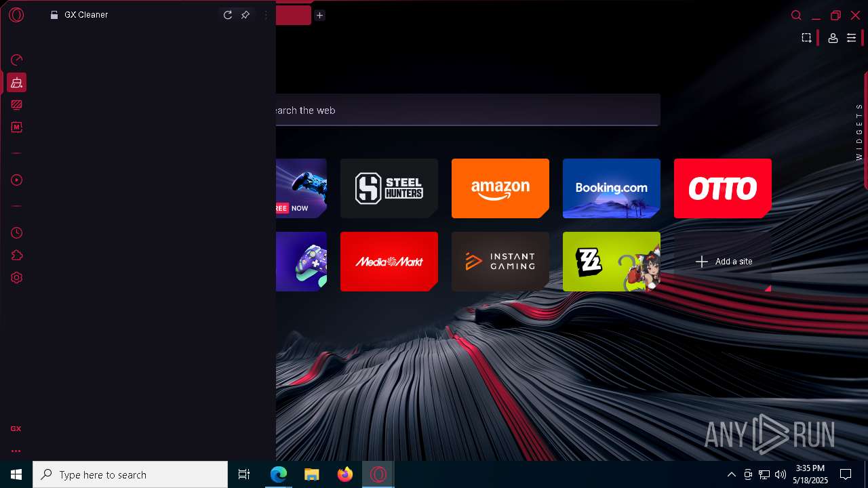Click the Opera GX taskbar icon
The height and width of the screenshot is (488, 868).
[378, 474]
